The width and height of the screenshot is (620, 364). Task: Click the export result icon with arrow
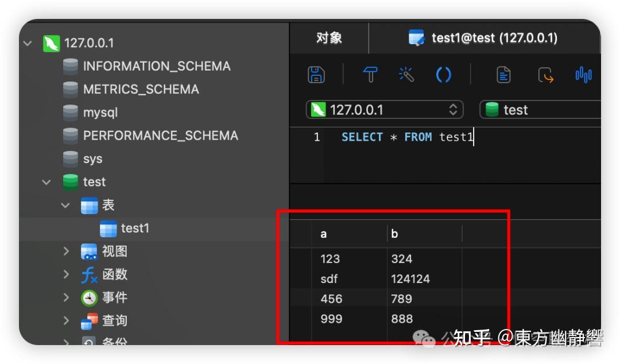[x=546, y=75]
